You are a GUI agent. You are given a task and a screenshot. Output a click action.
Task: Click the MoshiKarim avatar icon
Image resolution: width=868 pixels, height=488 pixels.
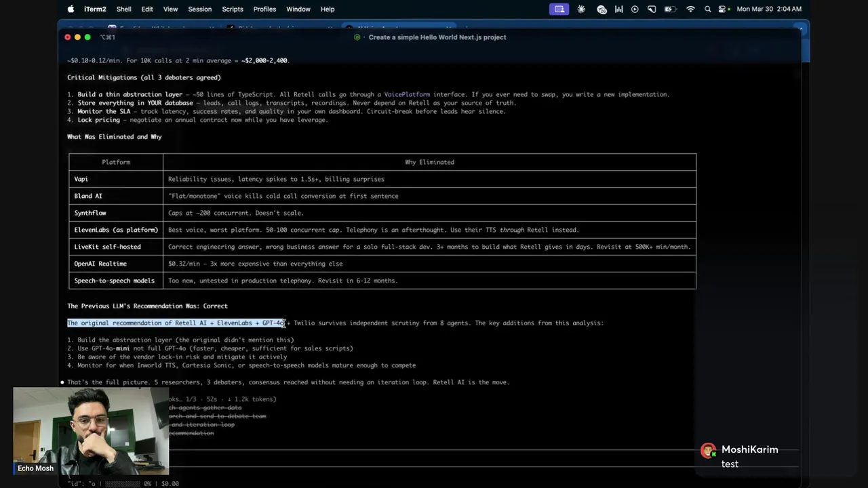[x=709, y=451]
